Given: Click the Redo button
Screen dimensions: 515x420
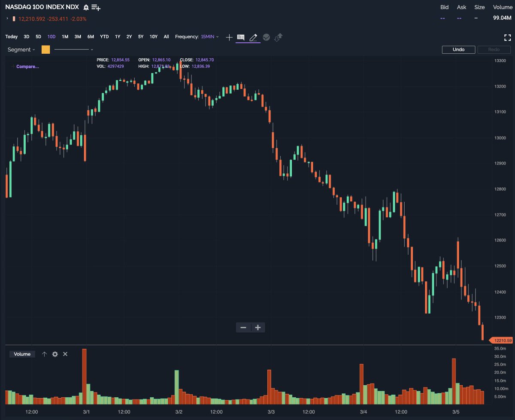Looking at the screenshot, I should [x=494, y=49].
